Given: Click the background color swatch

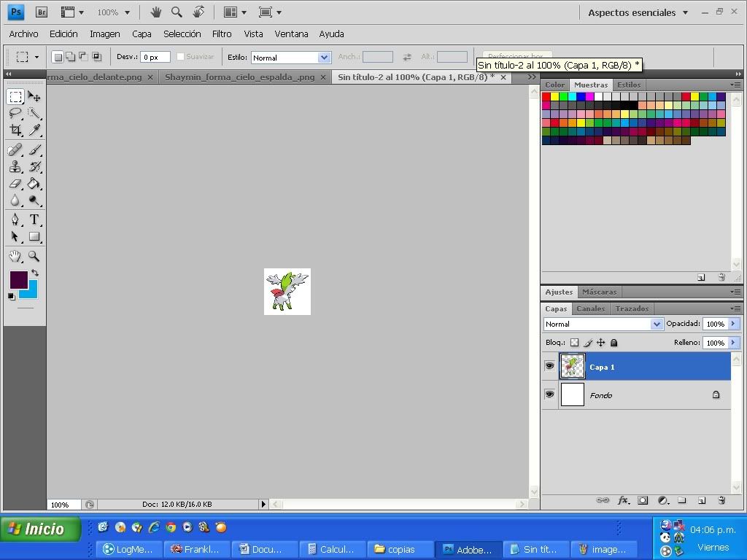Looking at the screenshot, I should pos(32,292).
